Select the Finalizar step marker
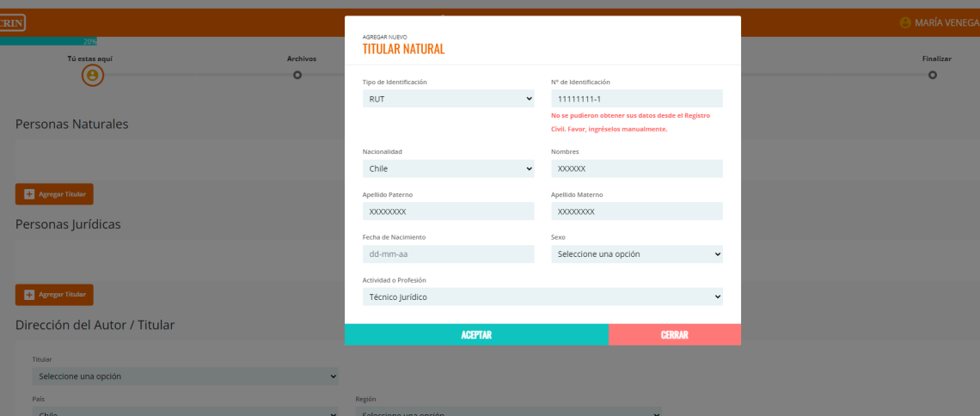 933,75
